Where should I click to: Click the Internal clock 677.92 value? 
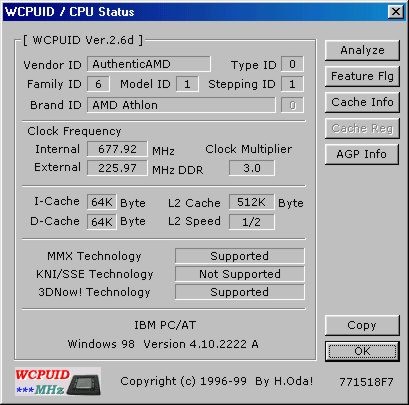pos(117,149)
